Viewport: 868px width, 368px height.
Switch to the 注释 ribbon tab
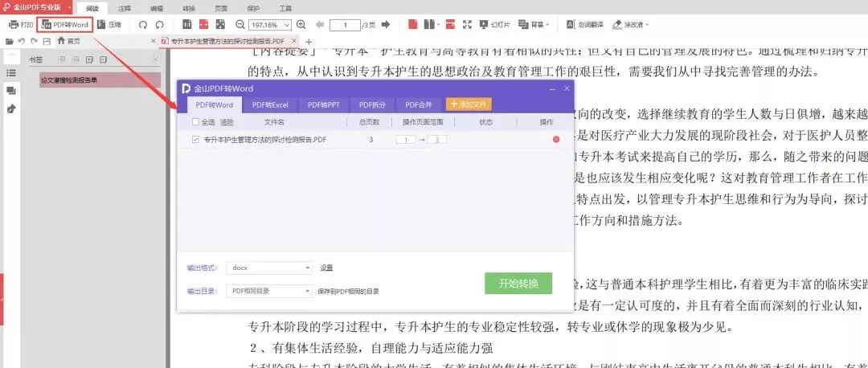[125, 9]
